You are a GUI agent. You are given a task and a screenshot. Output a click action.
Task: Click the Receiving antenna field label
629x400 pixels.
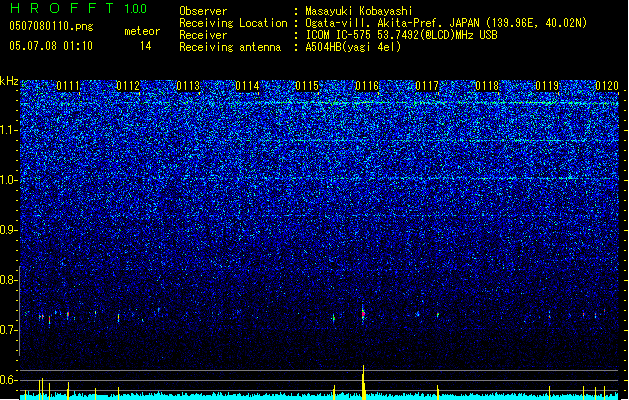(230, 47)
